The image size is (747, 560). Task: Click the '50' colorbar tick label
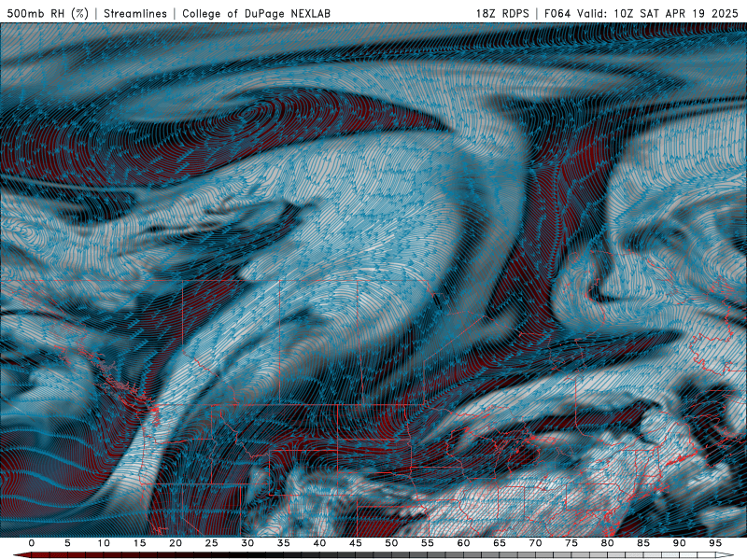click(x=391, y=543)
